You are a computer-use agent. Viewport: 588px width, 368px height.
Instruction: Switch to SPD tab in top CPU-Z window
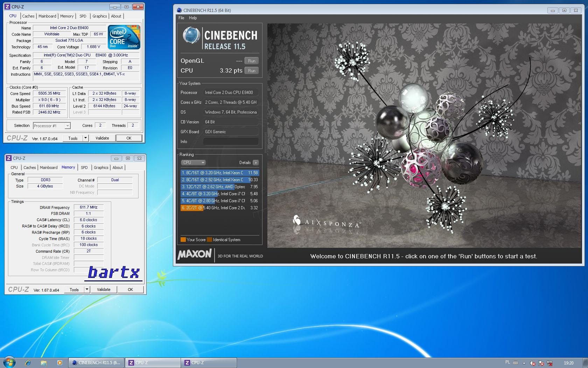(x=83, y=16)
